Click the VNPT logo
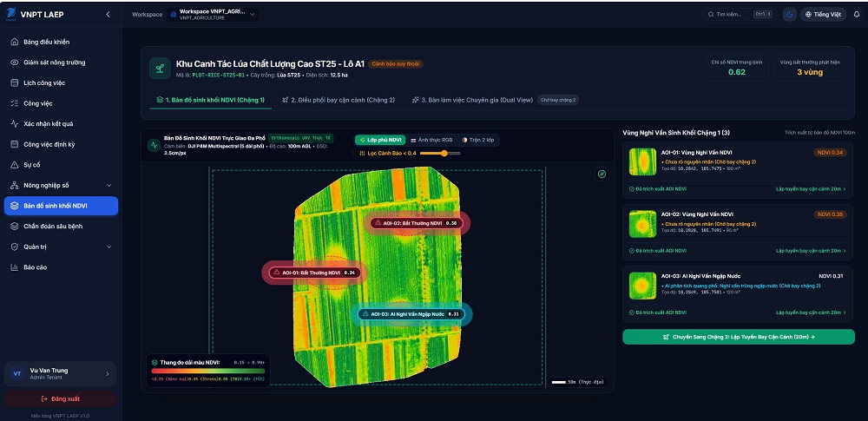Viewport: 868px width, 421px height. tap(11, 15)
